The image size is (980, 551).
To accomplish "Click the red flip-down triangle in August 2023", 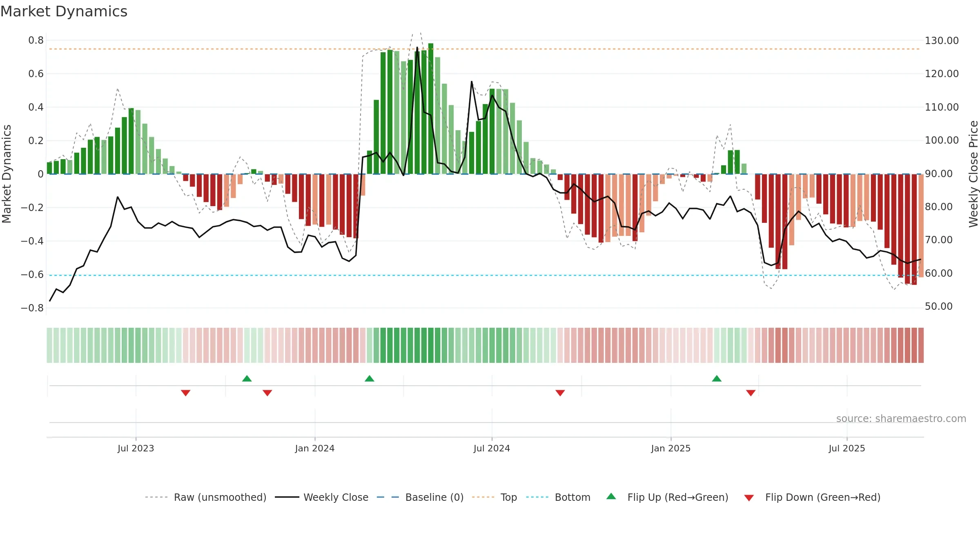I will [x=186, y=393].
